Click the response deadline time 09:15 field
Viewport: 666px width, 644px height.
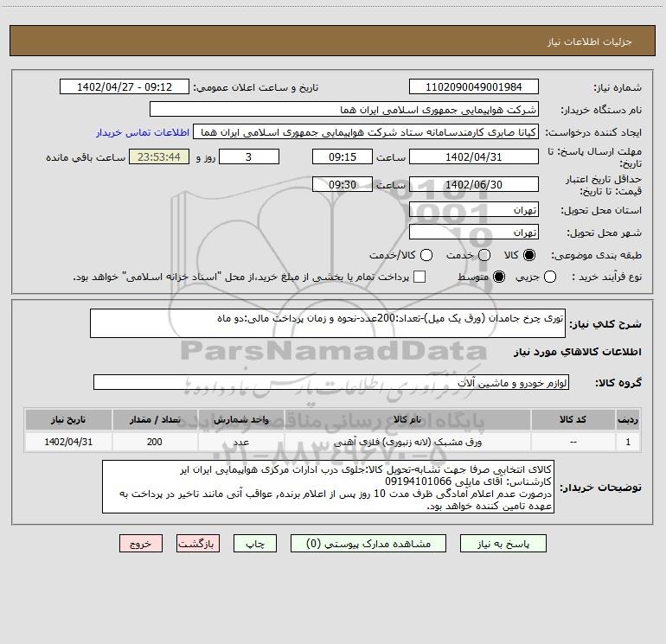tap(343, 156)
